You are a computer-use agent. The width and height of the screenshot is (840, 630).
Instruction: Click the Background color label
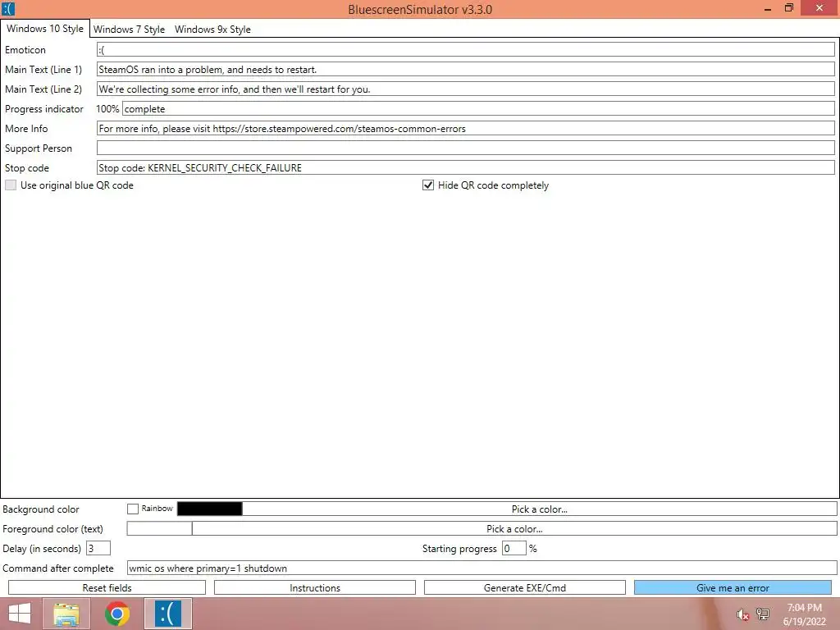click(x=41, y=509)
